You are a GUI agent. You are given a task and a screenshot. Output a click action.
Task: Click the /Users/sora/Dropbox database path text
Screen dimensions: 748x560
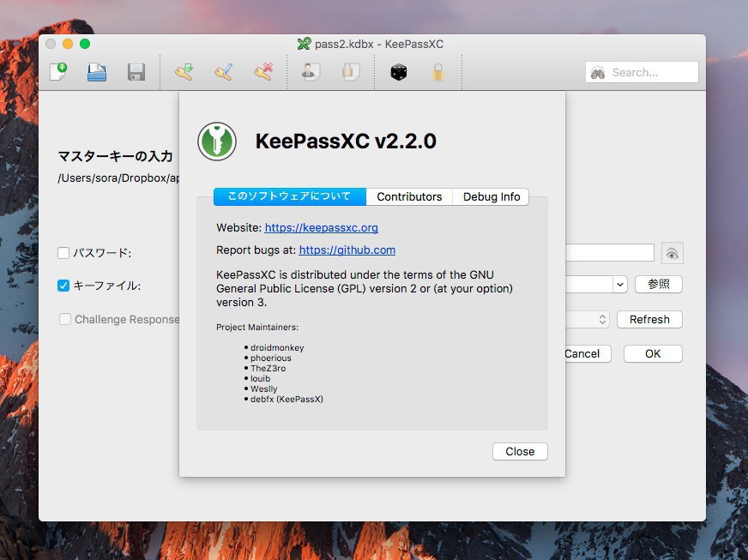(118, 178)
